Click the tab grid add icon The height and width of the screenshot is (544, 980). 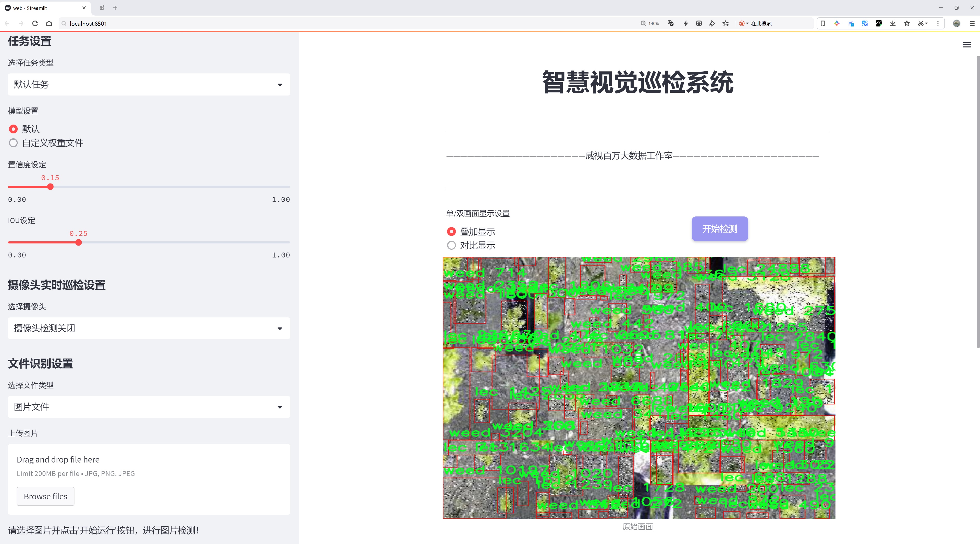pos(101,8)
